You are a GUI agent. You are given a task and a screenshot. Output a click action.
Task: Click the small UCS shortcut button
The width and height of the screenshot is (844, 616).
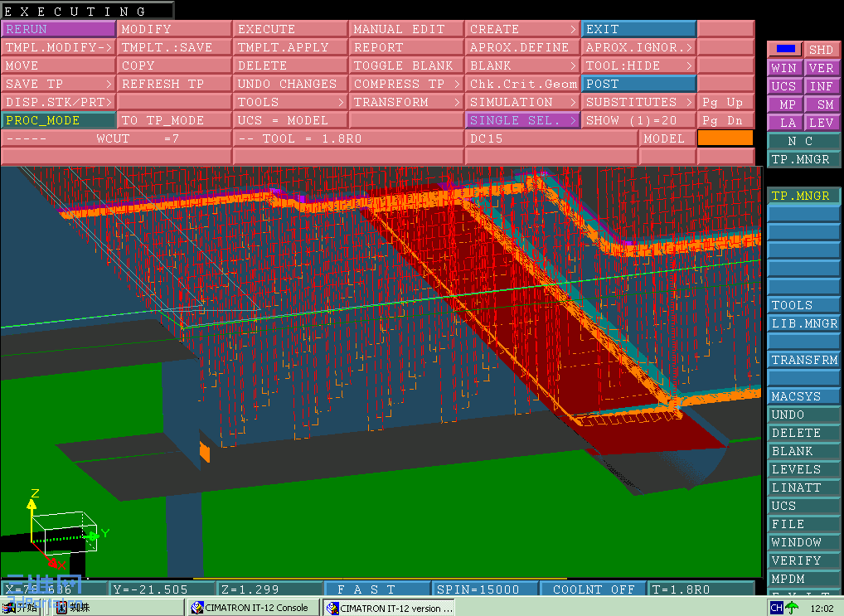785,86
